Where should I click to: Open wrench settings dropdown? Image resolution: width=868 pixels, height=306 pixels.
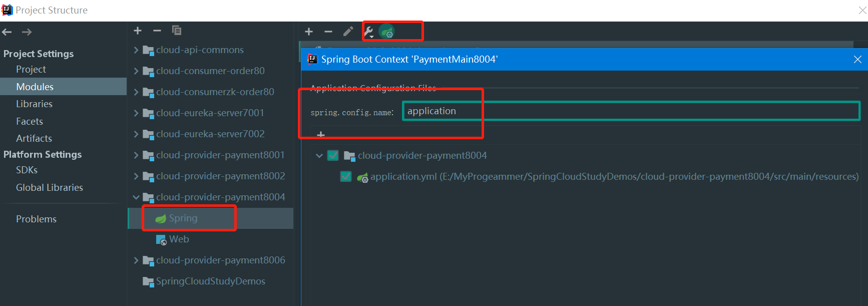coord(369,32)
